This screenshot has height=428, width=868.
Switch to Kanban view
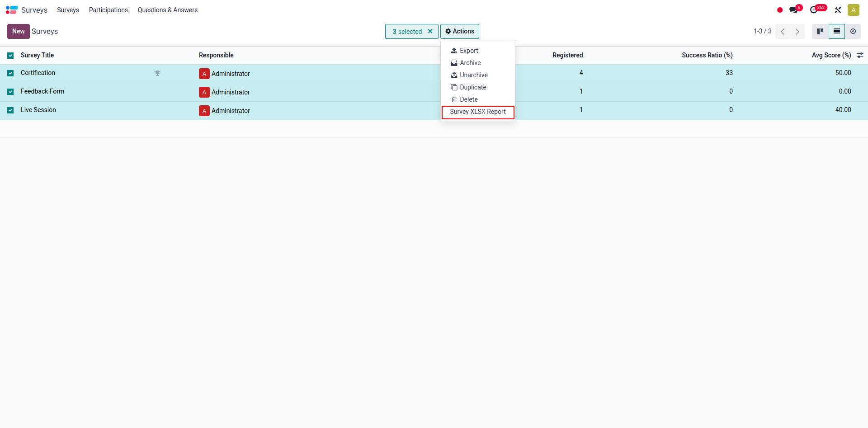pos(820,31)
